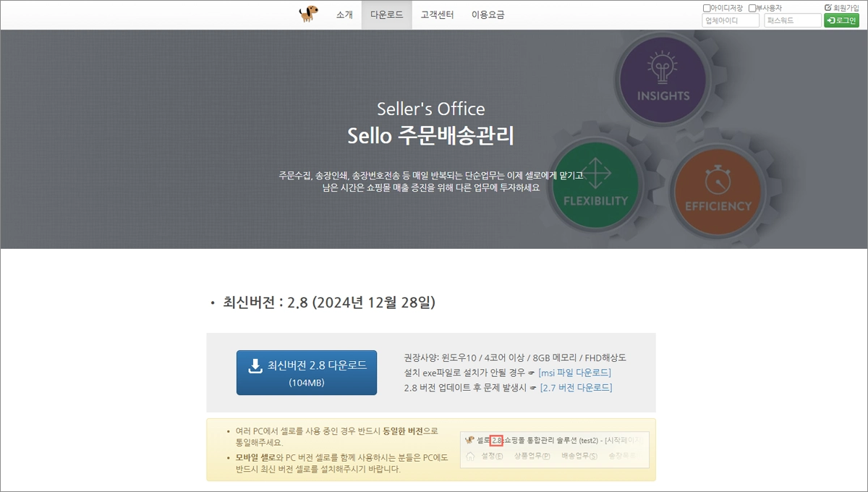The height and width of the screenshot is (492, 868).
Task: Focus the 패스워드 input field
Action: pyautogui.click(x=793, y=21)
